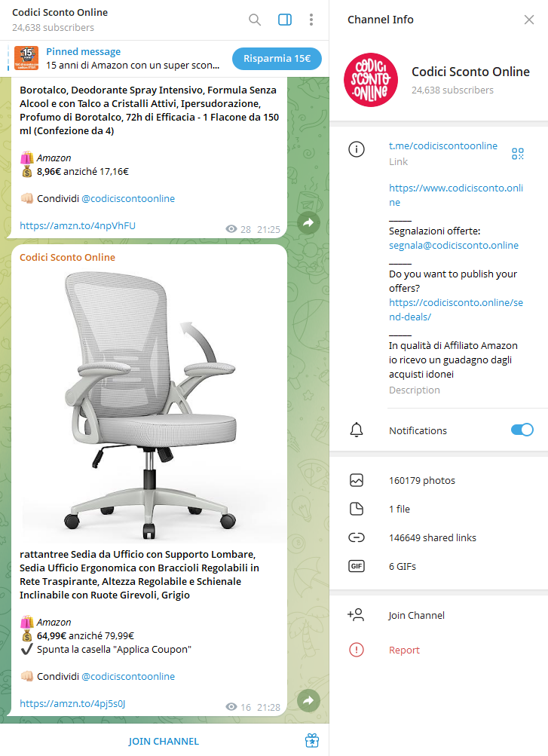
Task: Click the JOIN CHANNEL bottom bar button
Action: [x=164, y=741]
